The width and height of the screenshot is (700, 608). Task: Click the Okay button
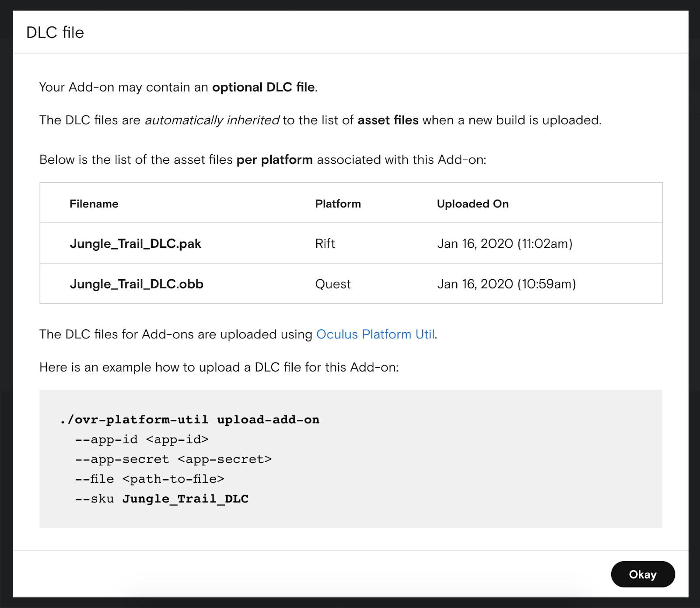tap(642, 574)
